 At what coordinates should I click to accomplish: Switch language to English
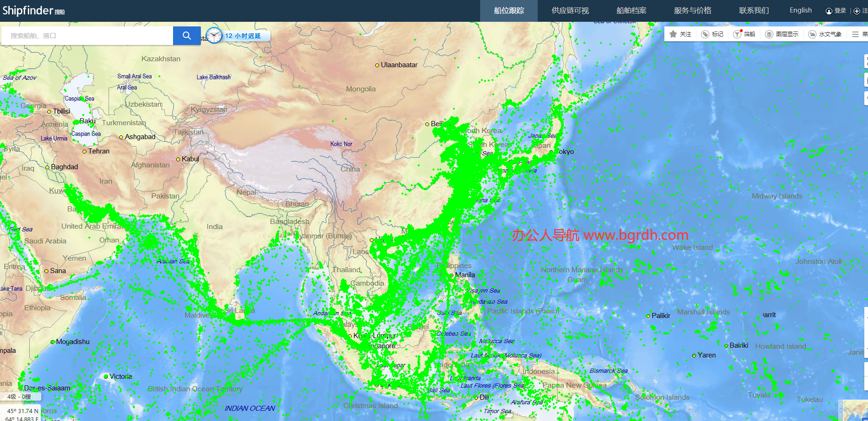(800, 10)
